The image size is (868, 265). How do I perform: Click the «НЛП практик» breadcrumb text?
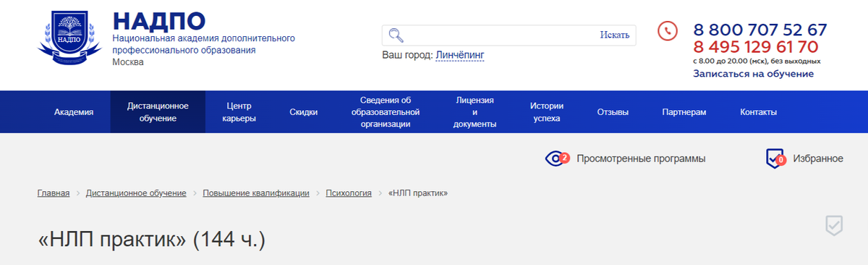(x=418, y=193)
